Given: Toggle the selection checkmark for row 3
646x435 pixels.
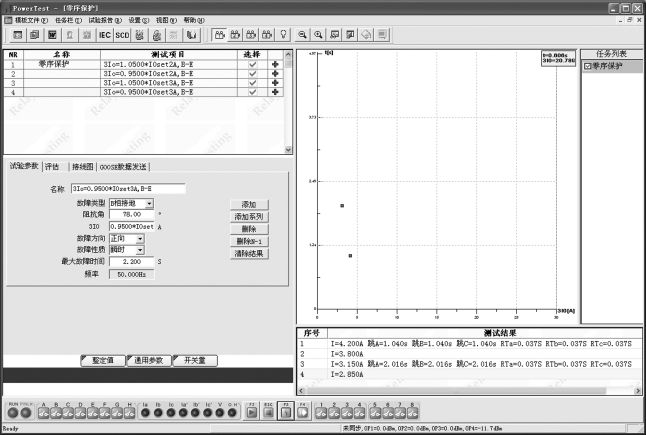Looking at the screenshot, I should 252,83.
